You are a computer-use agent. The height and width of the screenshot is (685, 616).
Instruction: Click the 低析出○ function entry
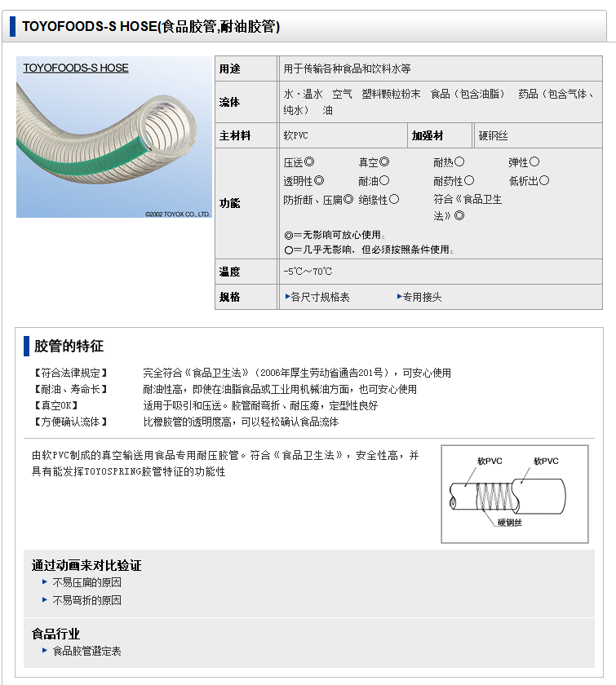529,181
